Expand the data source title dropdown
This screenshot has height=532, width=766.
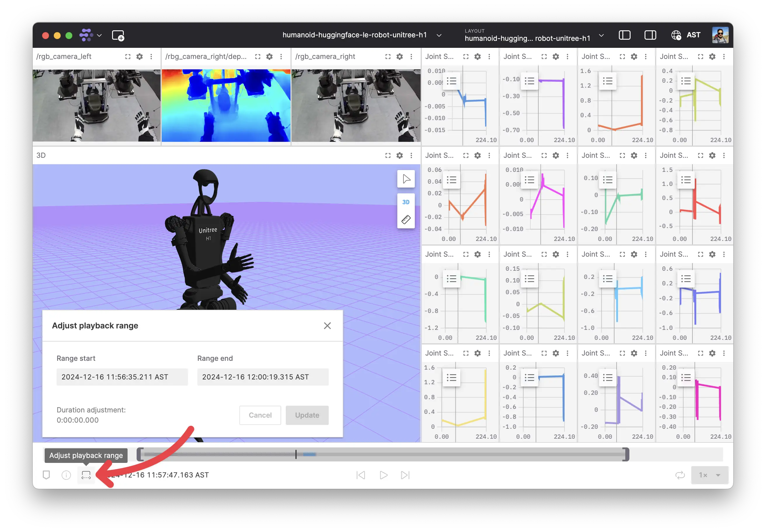coord(439,35)
